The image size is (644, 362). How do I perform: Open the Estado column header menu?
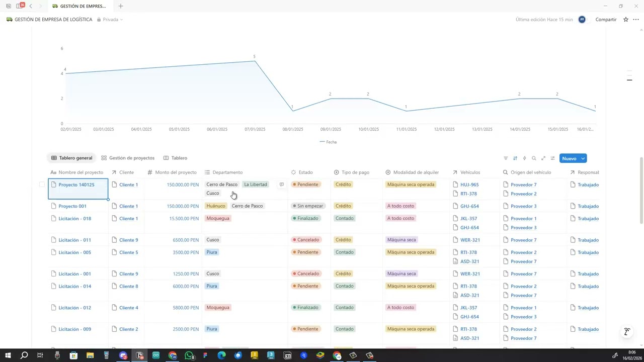point(302,172)
